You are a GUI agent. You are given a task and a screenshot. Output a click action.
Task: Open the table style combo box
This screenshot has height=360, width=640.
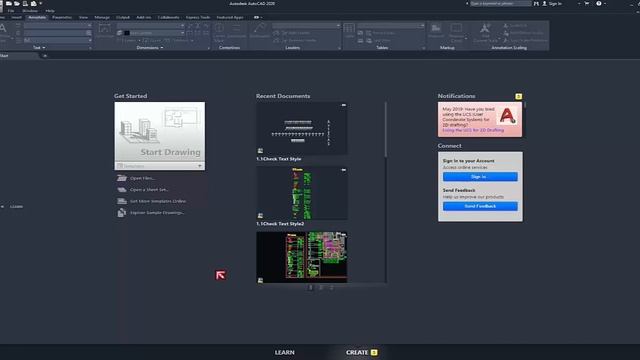coord(391,25)
